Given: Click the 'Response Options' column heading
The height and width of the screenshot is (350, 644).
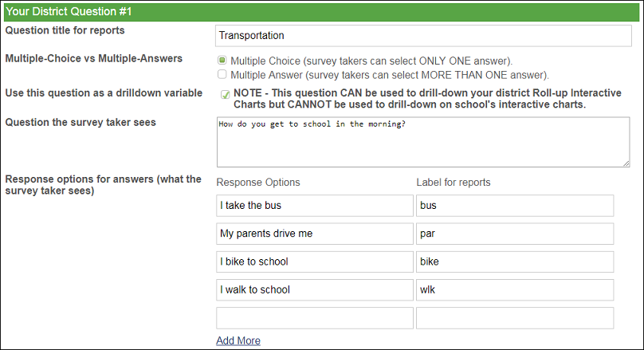Looking at the screenshot, I should point(258,183).
